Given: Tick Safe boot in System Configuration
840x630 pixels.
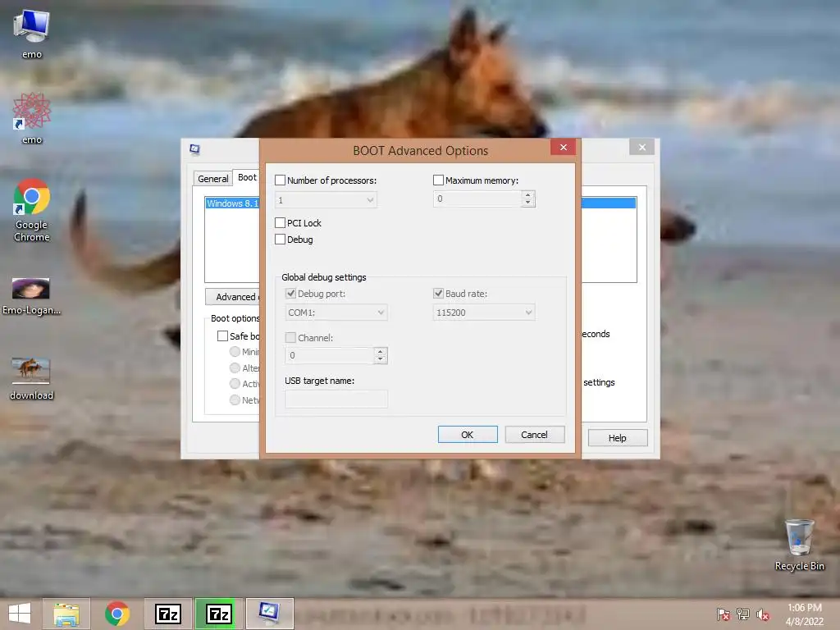Looking at the screenshot, I should pyautogui.click(x=222, y=336).
